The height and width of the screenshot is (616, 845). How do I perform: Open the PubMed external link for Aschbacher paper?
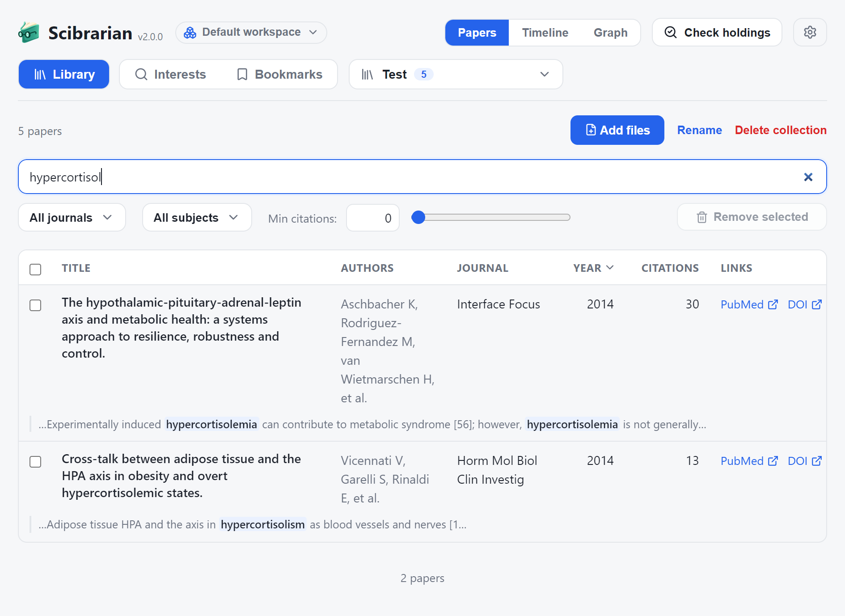(x=749, y=304)
